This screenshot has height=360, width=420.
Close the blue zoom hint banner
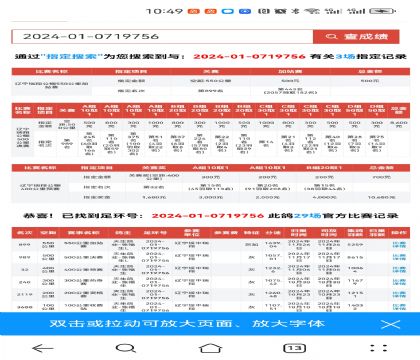tap(390, 324)
